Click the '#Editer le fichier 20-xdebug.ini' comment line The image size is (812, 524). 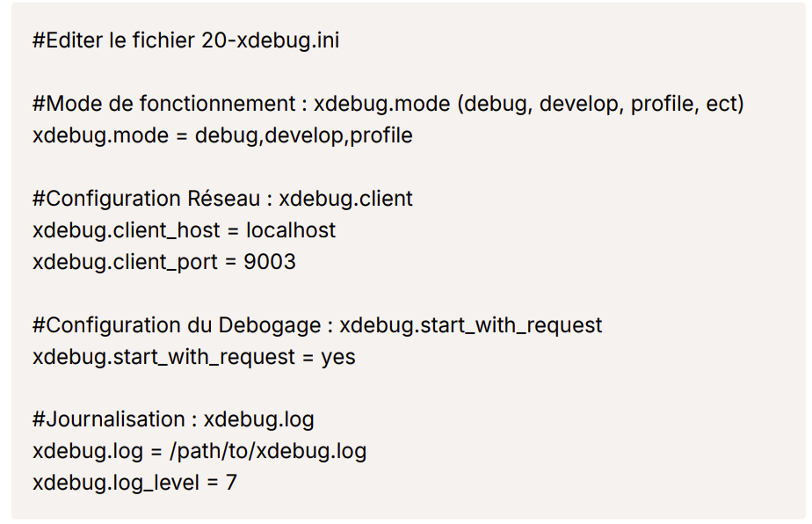pyautogui.click(x=186, y=40)
